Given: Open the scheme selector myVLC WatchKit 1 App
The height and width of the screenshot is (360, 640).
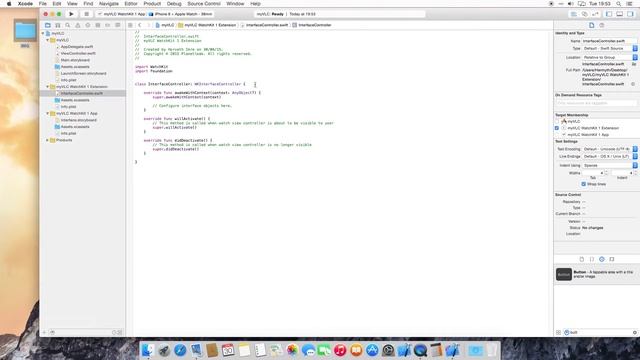Looking at the screenshot, I should pos(122,14).
